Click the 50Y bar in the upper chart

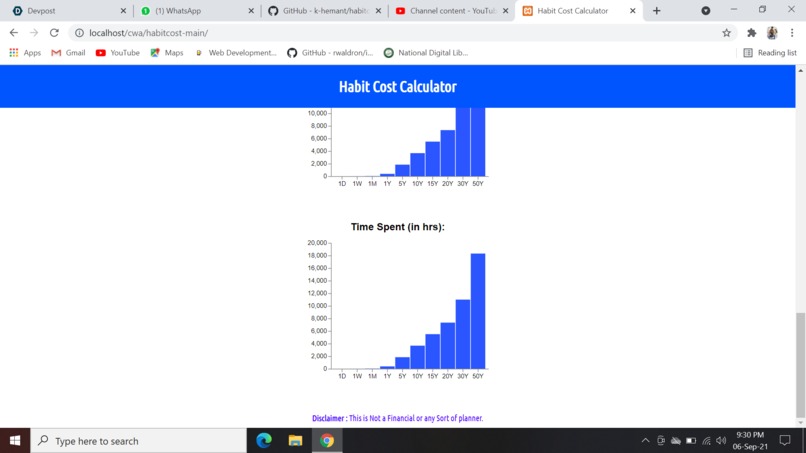point(478,142)
